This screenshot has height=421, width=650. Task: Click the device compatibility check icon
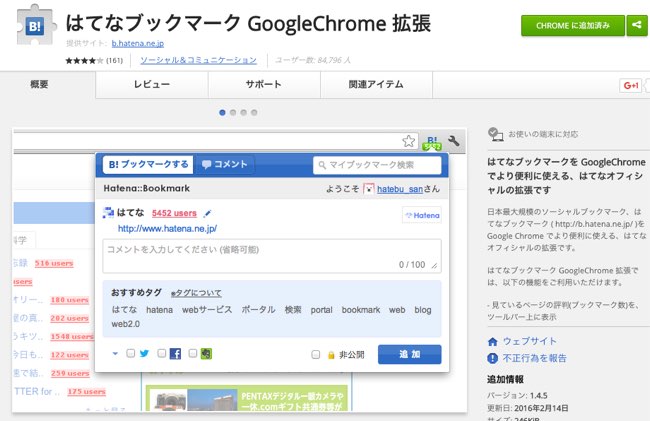click(495, 134)
